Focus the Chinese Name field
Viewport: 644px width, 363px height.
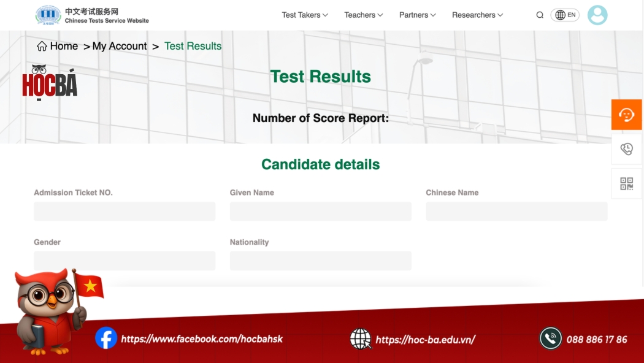click(x=516, y=212)
